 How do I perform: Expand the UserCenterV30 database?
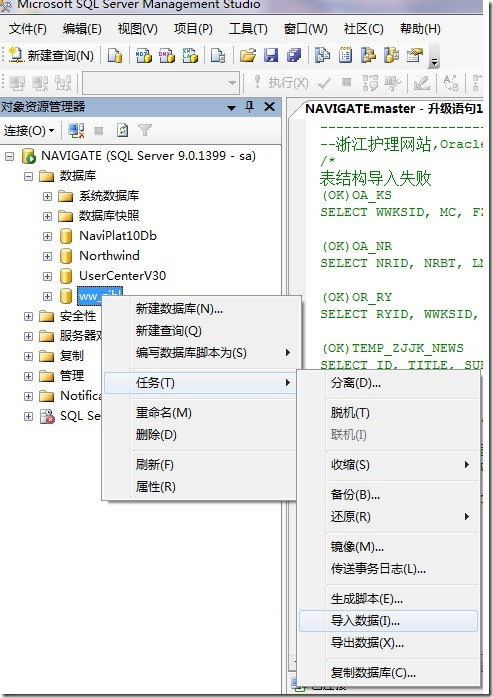coord(47,276)
